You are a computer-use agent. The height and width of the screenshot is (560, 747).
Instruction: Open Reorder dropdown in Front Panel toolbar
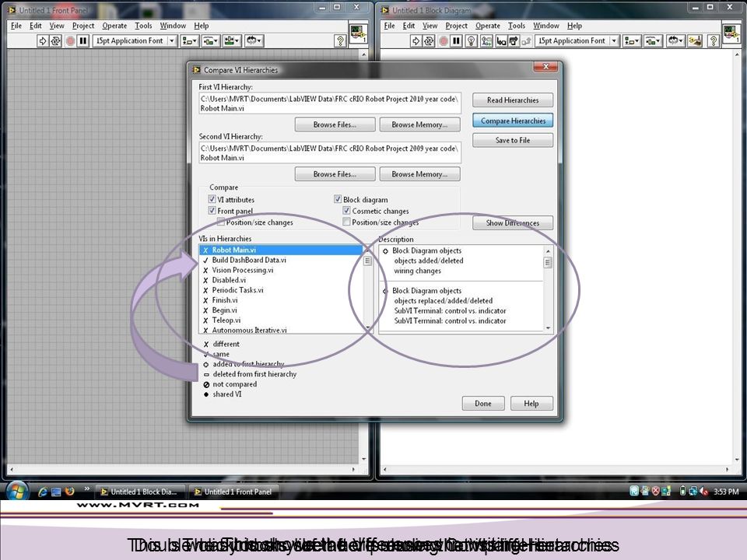(x=254, y=41)
